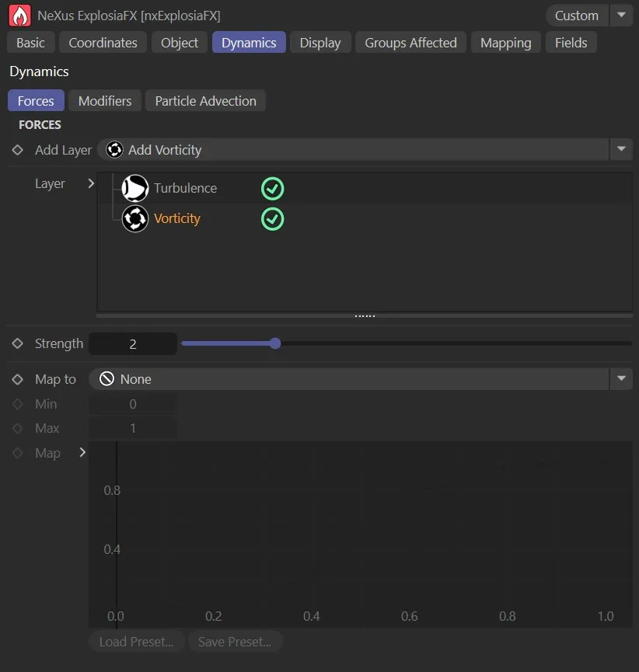This screenshot has width=639, height=672.
Task: Open the Add Layer dropdown arrow
Action: tap(621, 149)
